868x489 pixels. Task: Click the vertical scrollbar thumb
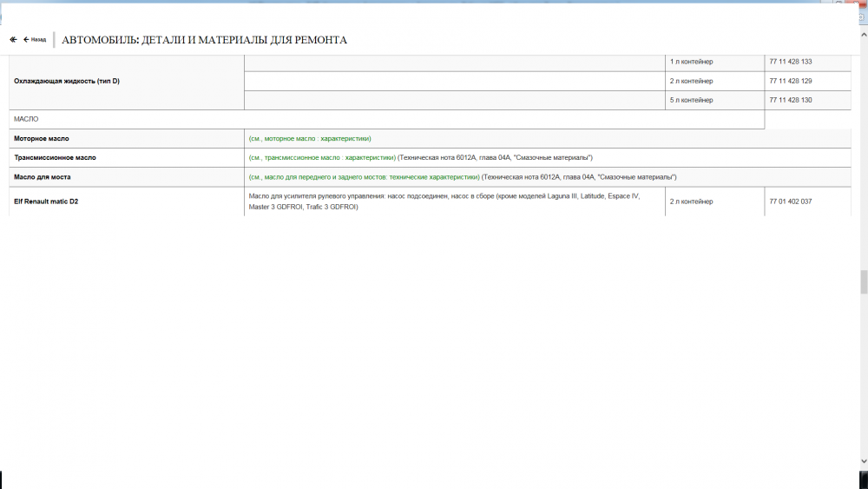[864, 282]
